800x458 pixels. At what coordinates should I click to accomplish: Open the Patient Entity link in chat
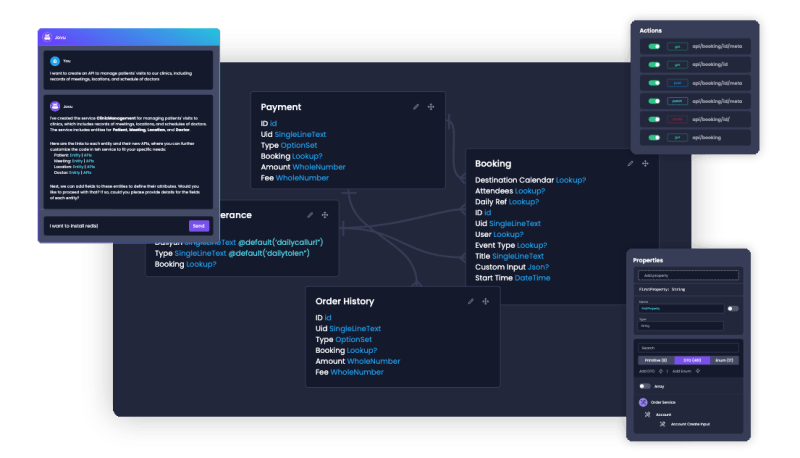pos(76,155)
